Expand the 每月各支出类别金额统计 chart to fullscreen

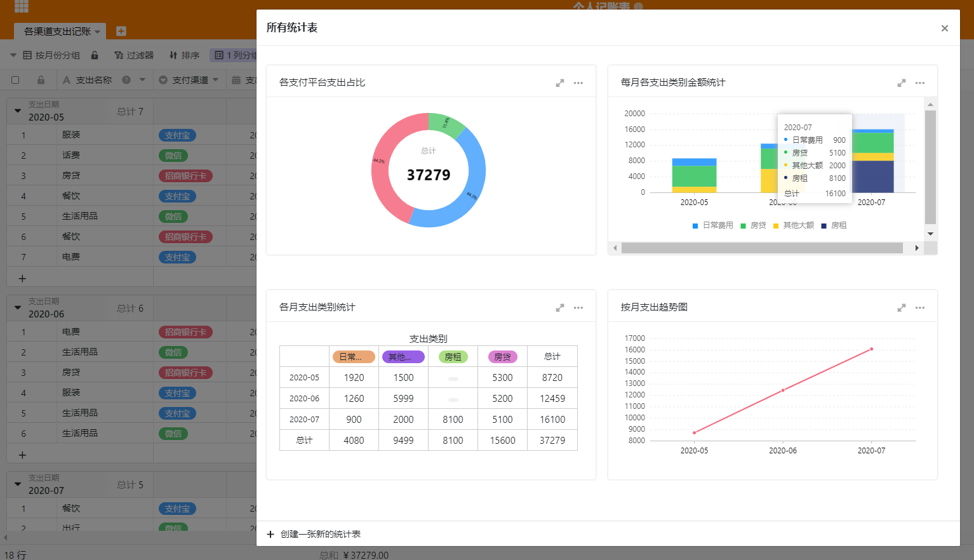[x=902, y=83]
